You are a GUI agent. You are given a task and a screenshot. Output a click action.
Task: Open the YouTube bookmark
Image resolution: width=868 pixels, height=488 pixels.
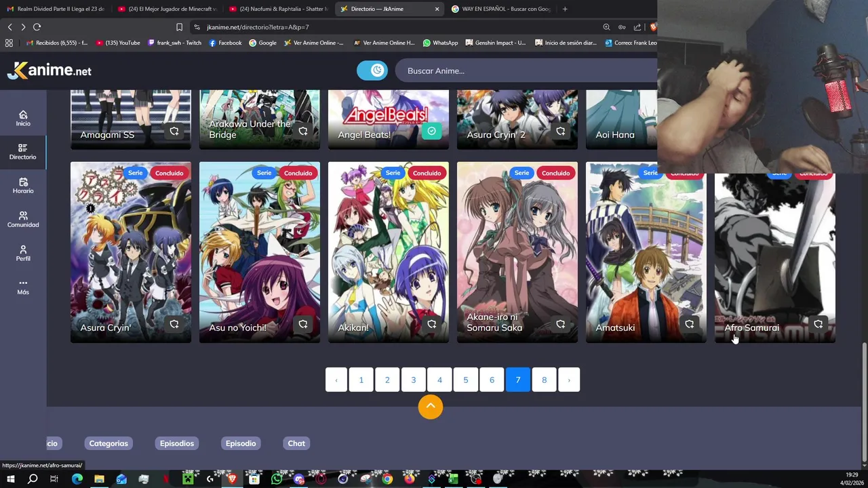click(x=118, y=43)
